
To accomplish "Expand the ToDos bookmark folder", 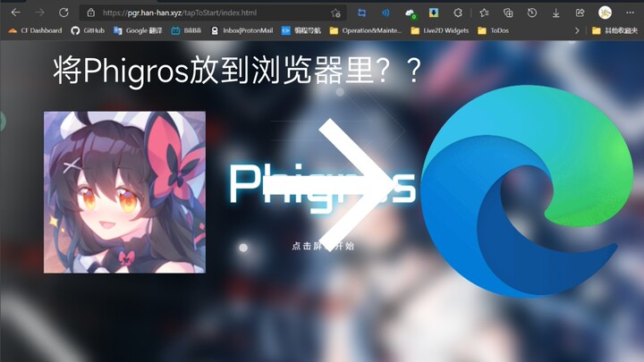I will (493, 30).
